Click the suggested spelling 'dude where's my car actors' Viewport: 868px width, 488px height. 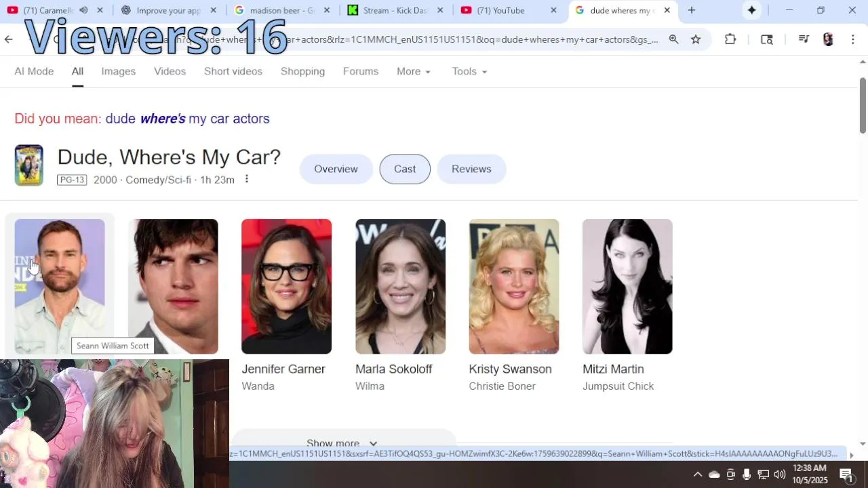coord(188,119)
